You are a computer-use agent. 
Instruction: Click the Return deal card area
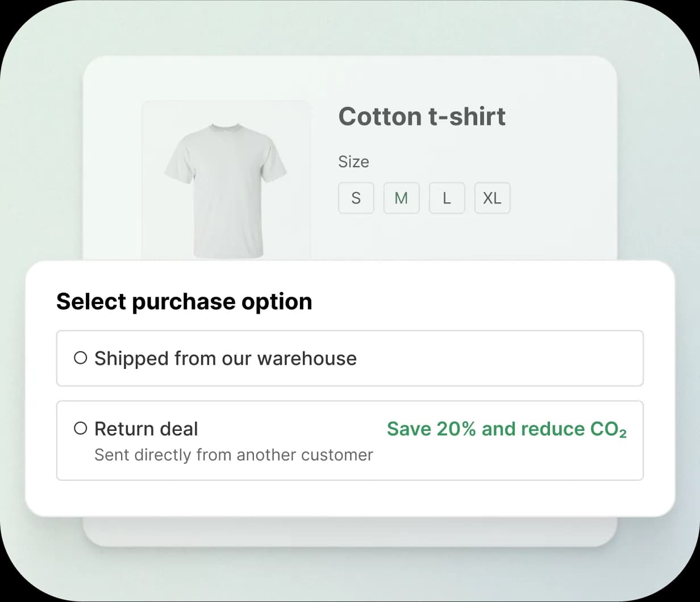(x=349, y=441)
